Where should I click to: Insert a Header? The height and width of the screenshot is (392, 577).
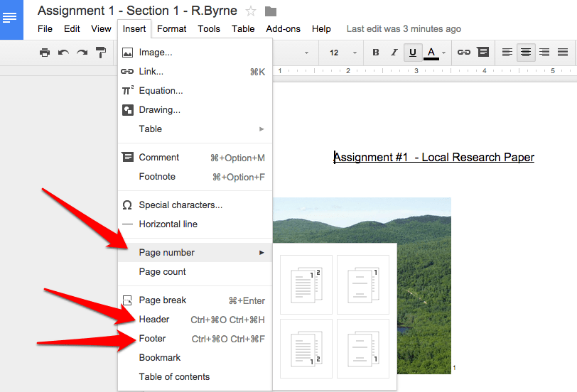195,319
